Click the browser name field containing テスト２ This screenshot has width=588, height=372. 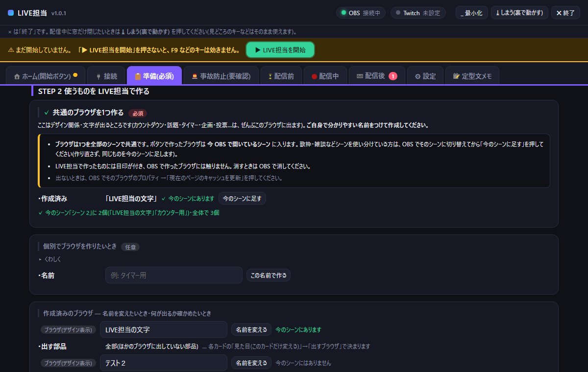pyautogui.click(x=164, y=363)
